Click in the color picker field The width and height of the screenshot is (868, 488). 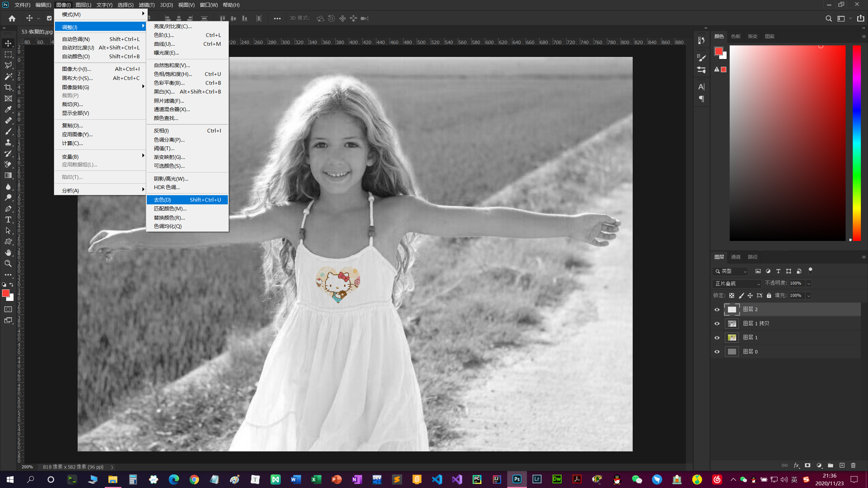(787, 143)
